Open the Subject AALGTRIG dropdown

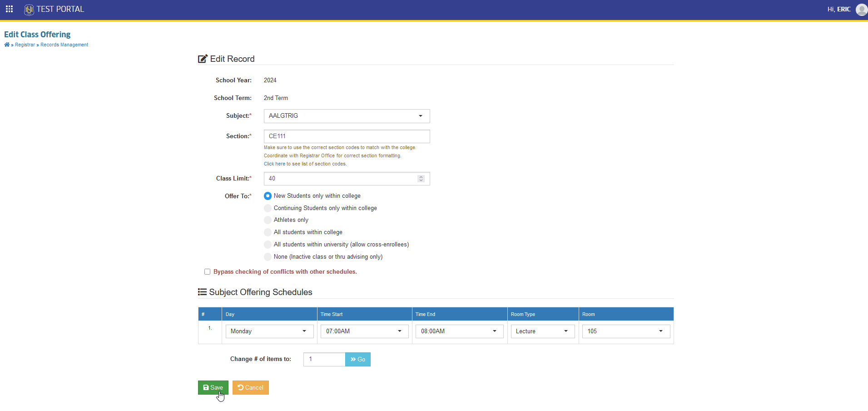point(347,116)
